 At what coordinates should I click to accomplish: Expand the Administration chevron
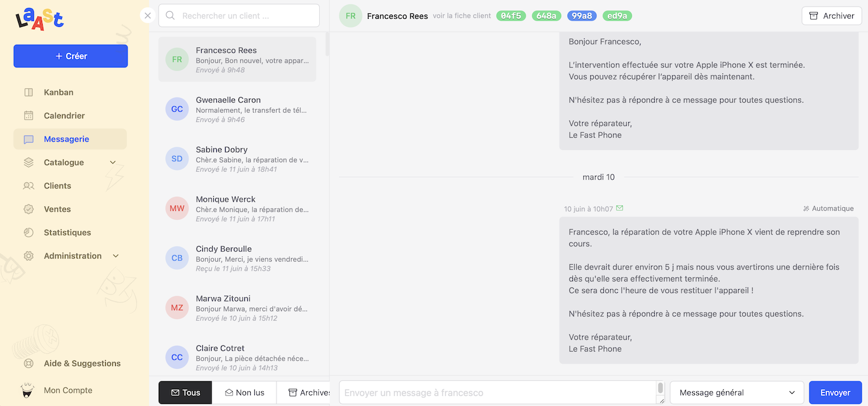(x=116, y=256)
